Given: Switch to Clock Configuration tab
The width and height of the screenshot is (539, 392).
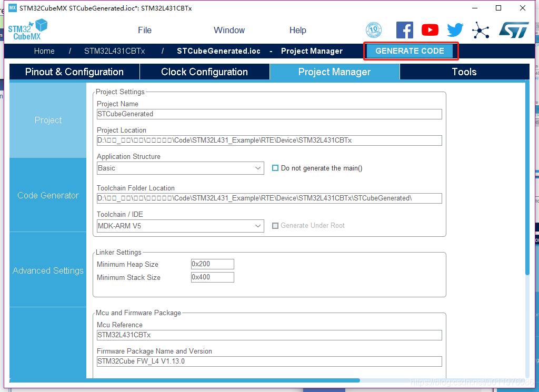Looking at the screenshot, I should click(x=205, y=72).
